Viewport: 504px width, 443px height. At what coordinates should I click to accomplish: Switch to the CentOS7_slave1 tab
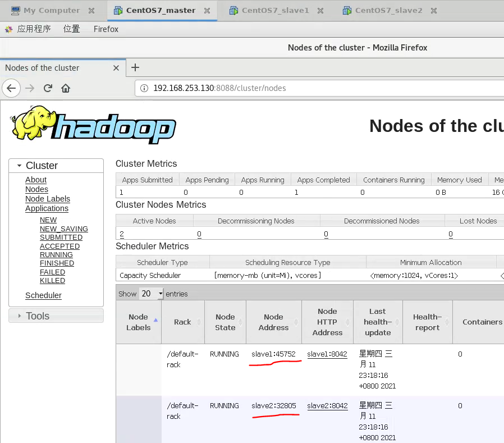[275, 10]
